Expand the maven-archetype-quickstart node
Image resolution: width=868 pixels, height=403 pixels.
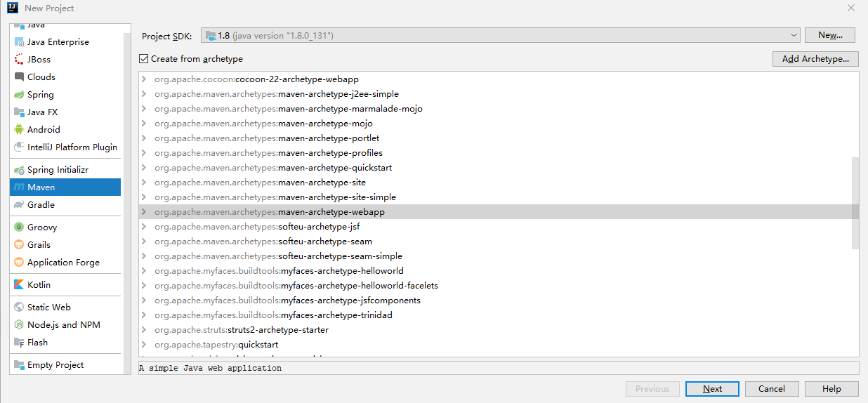pyautogui.click(x=144, y=168)
